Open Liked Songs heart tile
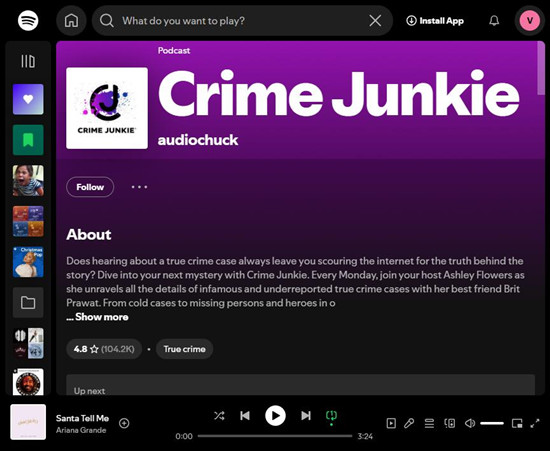Viewport: 550px width, 451px height. click(x=28, y=99)
